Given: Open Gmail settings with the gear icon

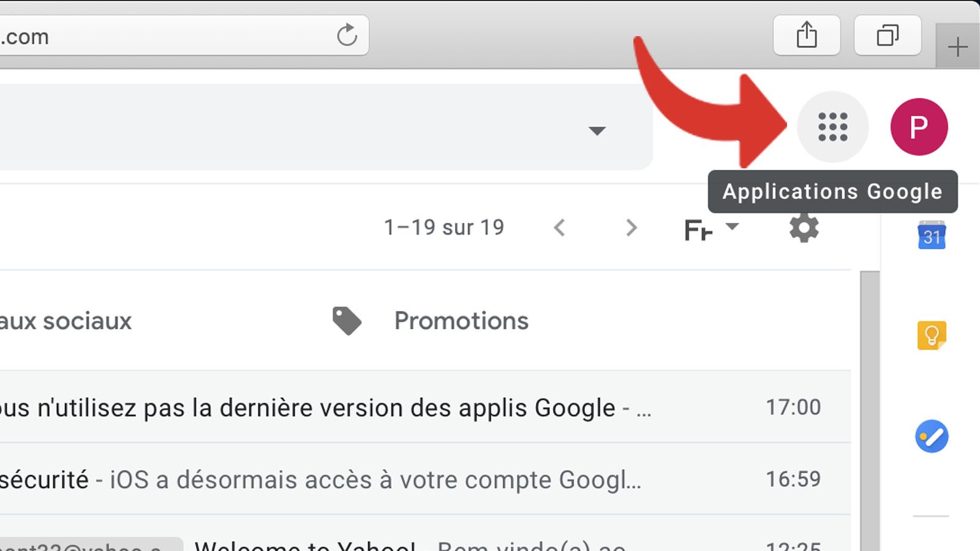Looking at the screenshot, I should pyautogui.click(x=804, y=227).
